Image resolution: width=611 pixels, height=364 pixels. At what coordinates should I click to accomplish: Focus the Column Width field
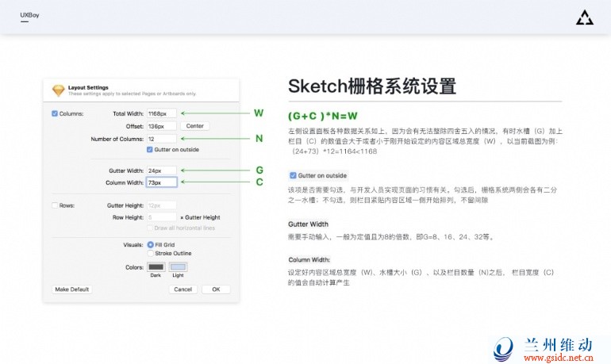[162, 182]
